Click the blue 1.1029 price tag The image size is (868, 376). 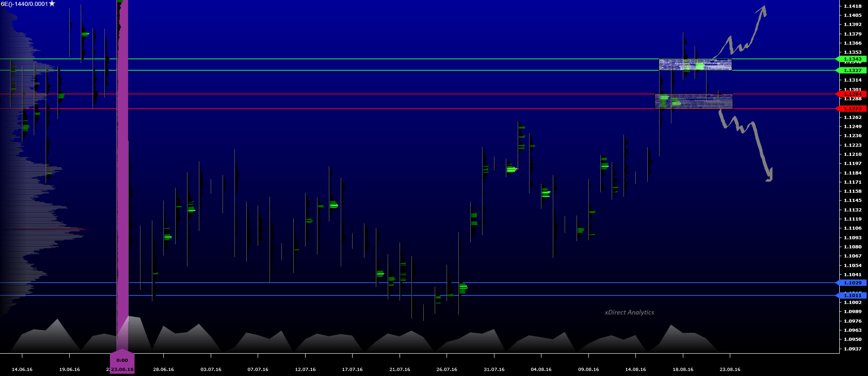(x=852, y=283)
